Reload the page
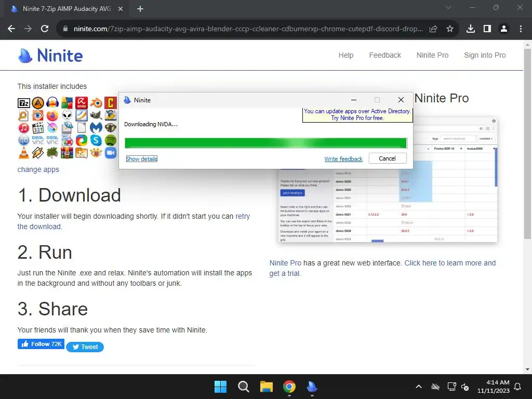Image resolution: width=532 pixels, height=399 pixels. click(45, 29)
